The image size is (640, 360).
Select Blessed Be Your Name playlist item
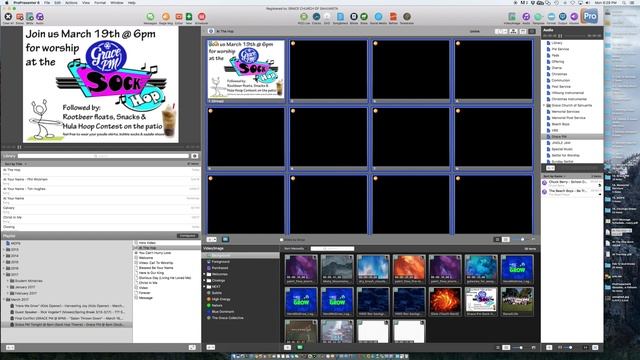click(x=167, y=268)
